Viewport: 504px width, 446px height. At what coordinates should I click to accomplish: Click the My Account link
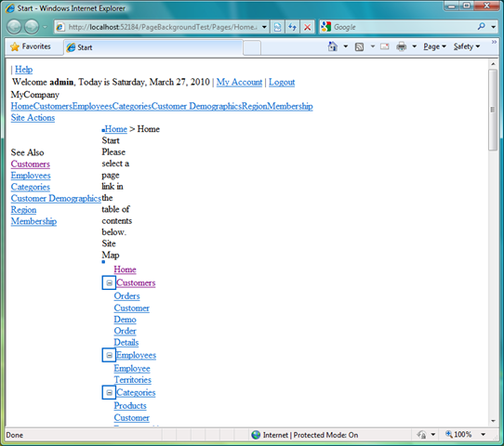coord(239,82)
